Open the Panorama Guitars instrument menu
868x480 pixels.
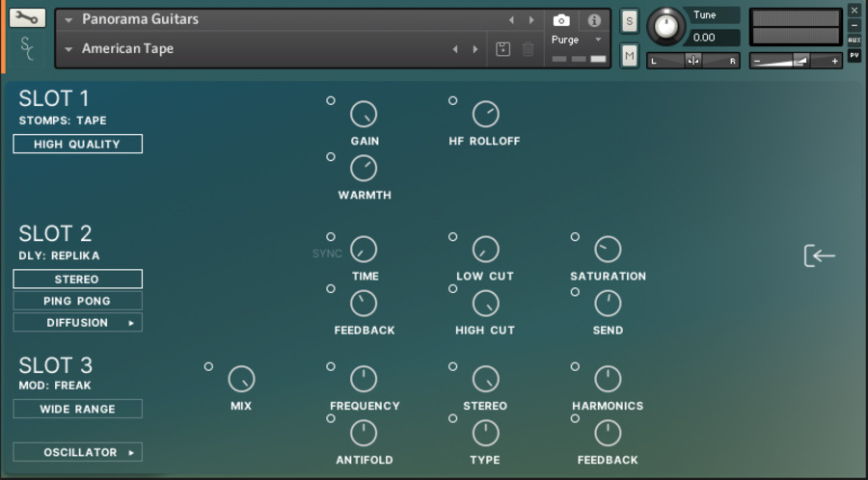tap(69, 19)
